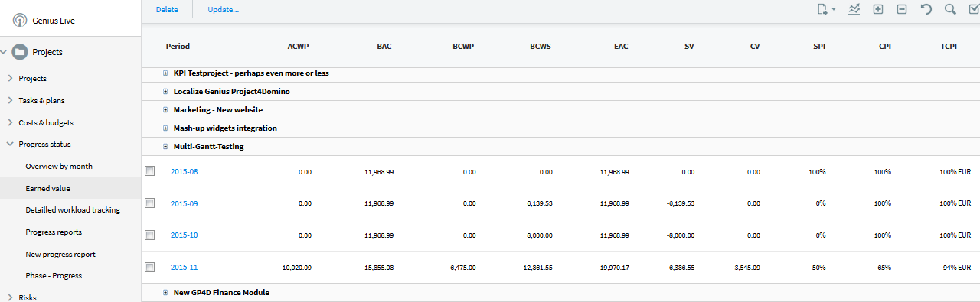
Task: Expand New GP4D Finance Module group
Action: click(x=165, y=293)
